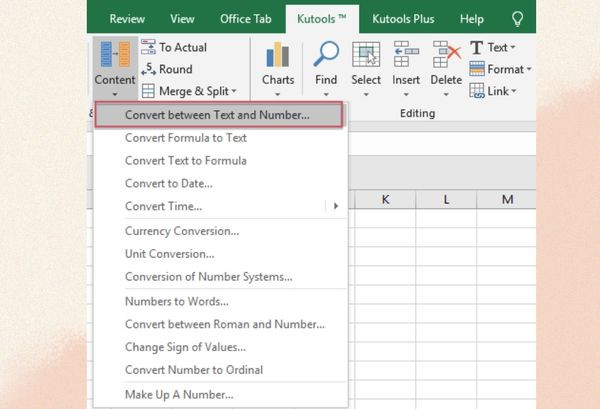
Task: Expand the Charts dropdown arrow
Action: point(277,94)
